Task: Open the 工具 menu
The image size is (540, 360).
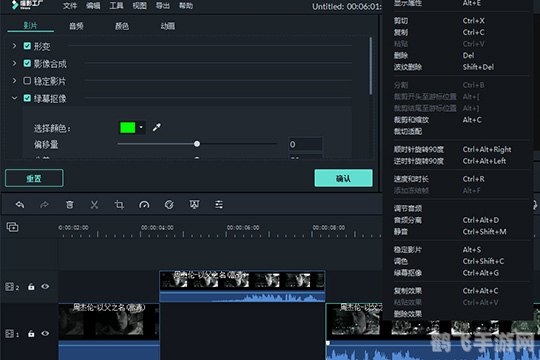Action: click(116, 6)
